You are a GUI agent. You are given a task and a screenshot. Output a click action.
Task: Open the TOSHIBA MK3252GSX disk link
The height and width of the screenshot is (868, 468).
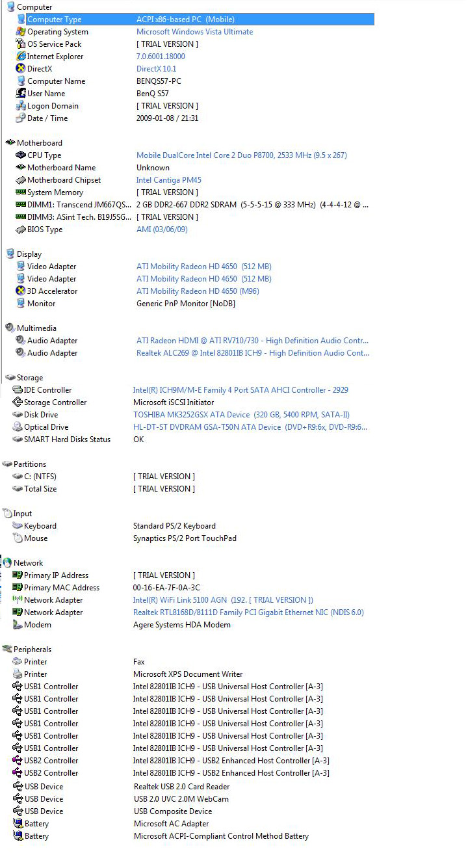[242, 415]
